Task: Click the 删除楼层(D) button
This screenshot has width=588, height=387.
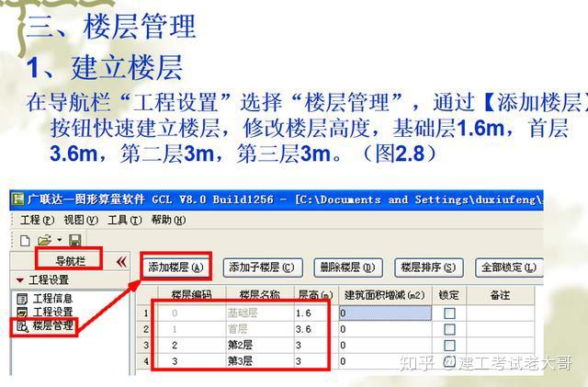Action: [x=347, y=267]
